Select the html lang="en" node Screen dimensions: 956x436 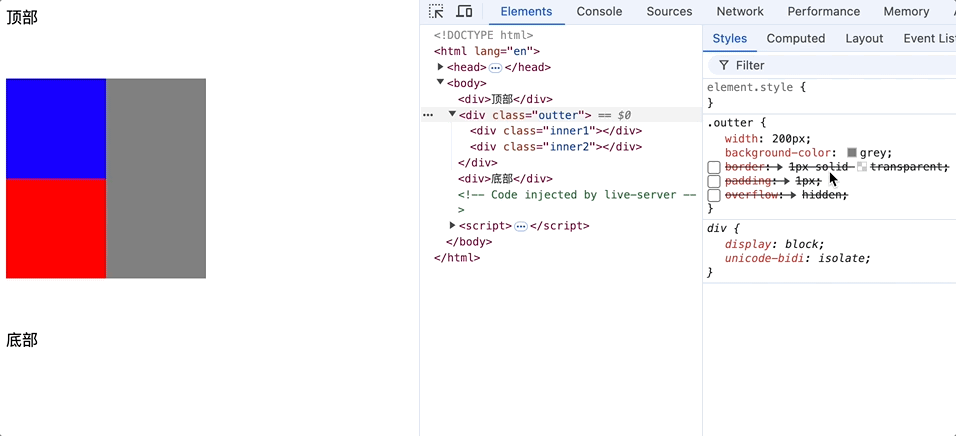point(487,51)
